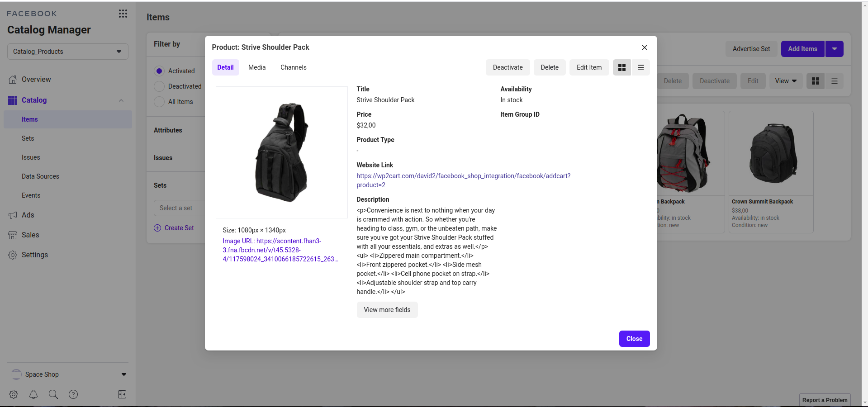
Task: Open search using magnifier icon
Action: tap(53, 394)
